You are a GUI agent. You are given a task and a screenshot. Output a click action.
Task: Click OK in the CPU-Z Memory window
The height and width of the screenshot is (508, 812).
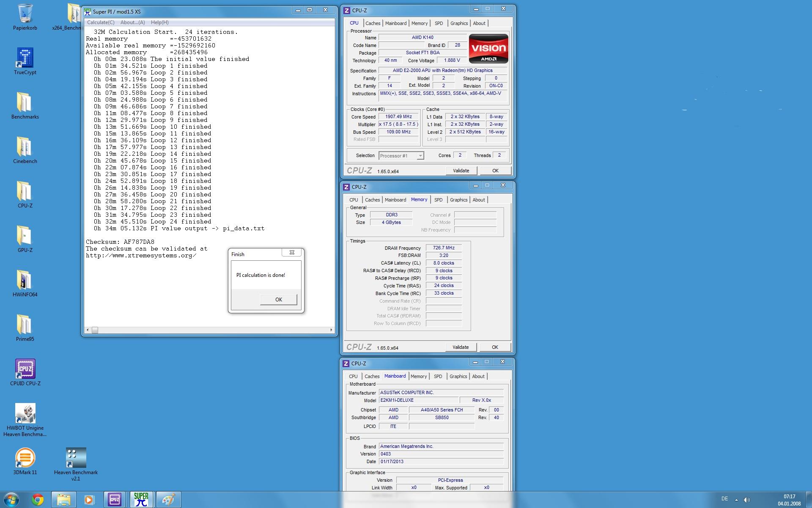495,347
